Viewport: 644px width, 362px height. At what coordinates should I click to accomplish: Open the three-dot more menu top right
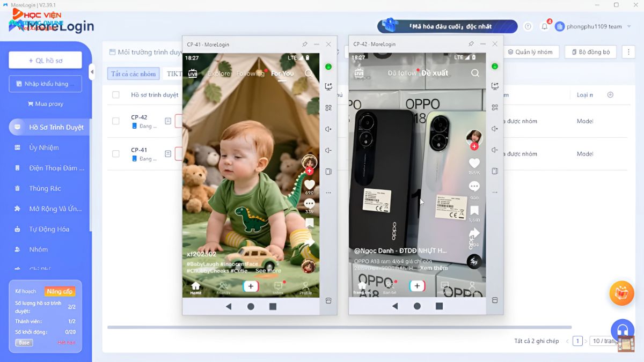click(x=628, y=52)
